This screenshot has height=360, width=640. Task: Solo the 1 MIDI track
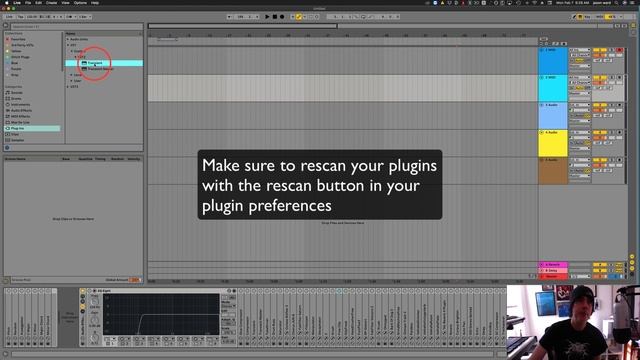611,50
